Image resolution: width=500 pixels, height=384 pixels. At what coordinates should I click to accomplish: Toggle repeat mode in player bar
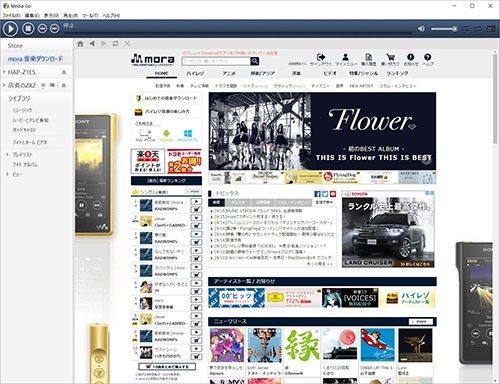tap(478, 29)
